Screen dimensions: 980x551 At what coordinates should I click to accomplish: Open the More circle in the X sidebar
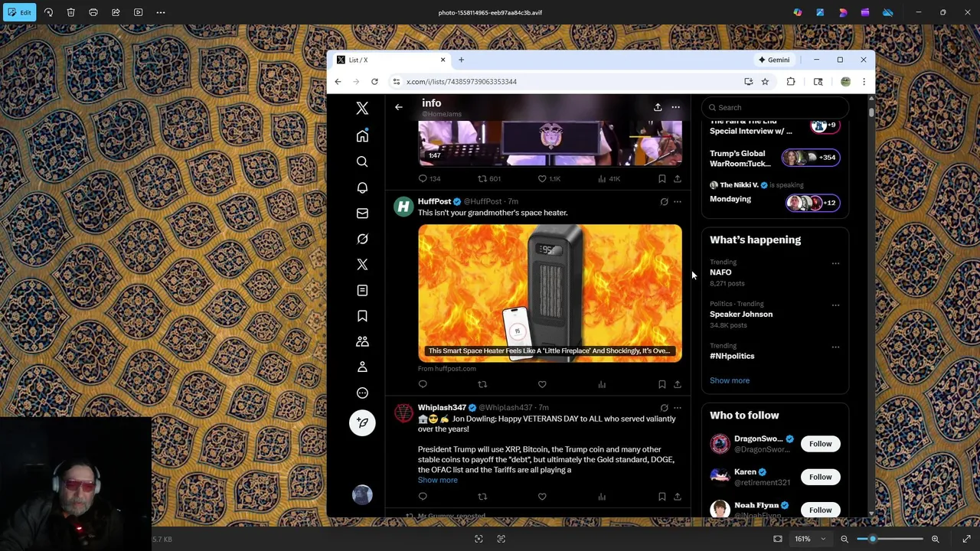(362, 393)
